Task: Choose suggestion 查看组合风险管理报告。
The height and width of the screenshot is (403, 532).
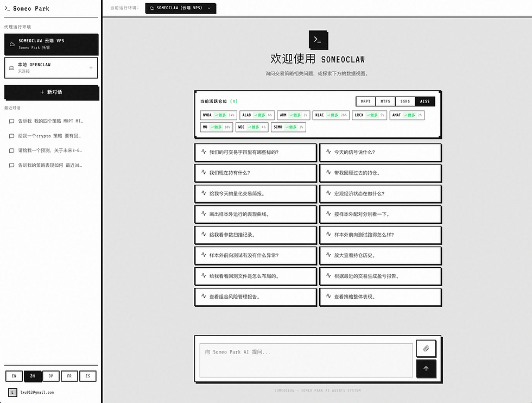Action: click(x=256, y=297)
